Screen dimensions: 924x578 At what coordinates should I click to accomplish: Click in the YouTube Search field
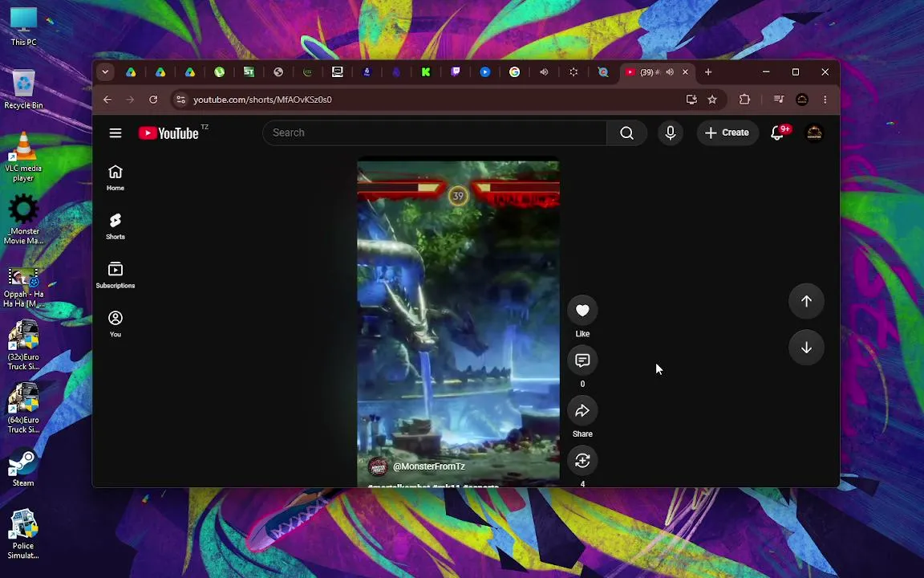(434, 132)
